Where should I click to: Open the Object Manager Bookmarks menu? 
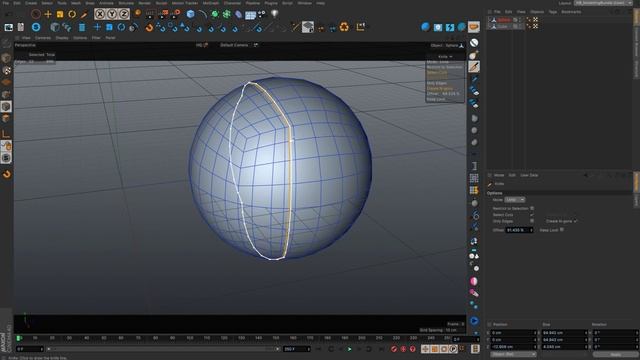click(x=571, y=12)
